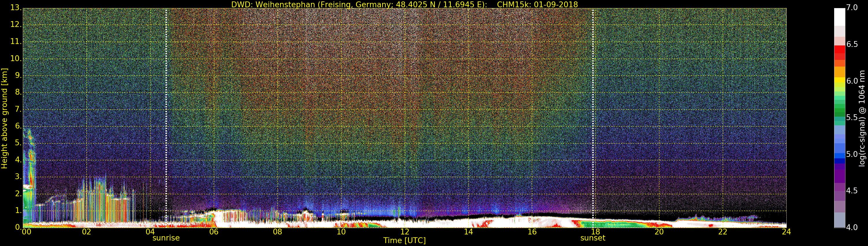Select the '0.' height axis tick label

point(18,227)
